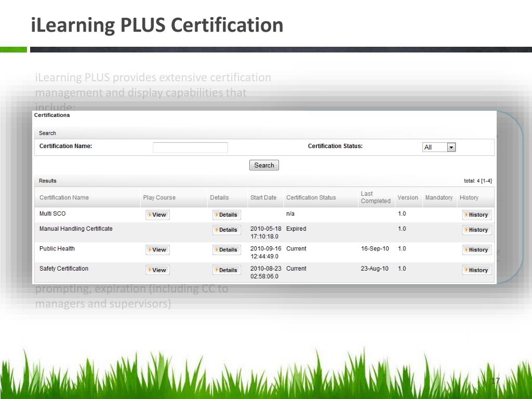
Task: Click the Certification Status column header
Action: [x=311, y=197]
